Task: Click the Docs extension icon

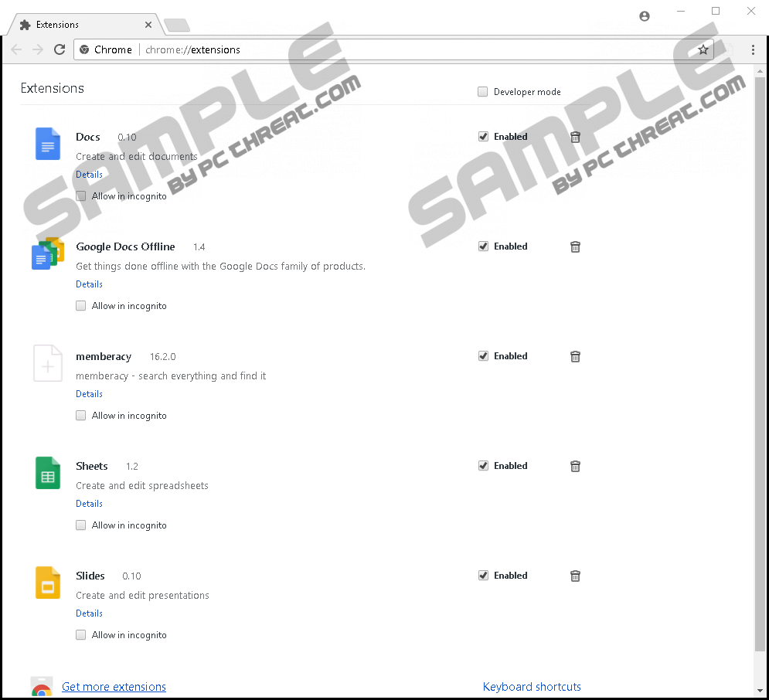Action: pyautogui.click(x=48, y=144)
